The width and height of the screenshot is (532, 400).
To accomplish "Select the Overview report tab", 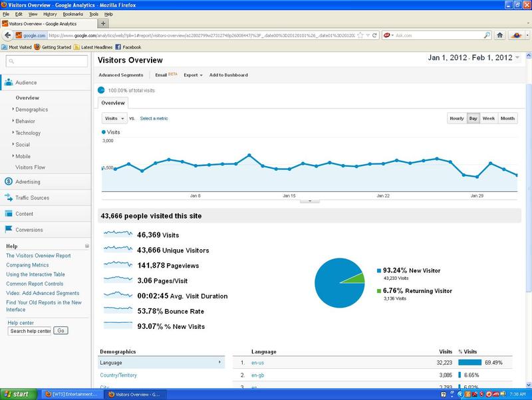I will tap(113, 103).
